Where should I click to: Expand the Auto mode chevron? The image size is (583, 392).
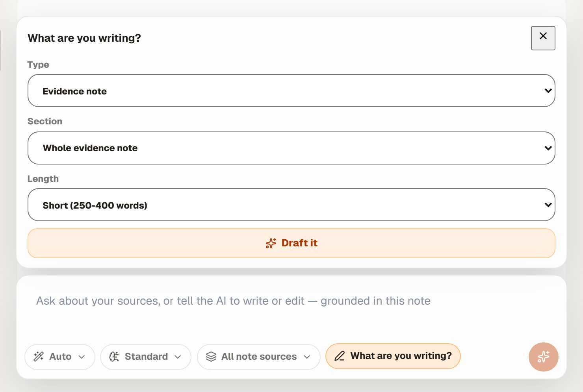(82, 357)
